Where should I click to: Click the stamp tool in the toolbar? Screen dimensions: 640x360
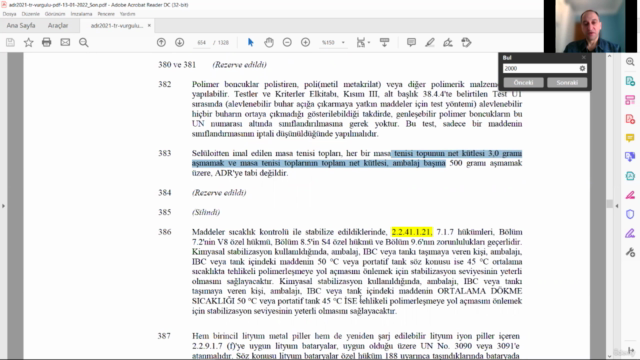[466, 42]
